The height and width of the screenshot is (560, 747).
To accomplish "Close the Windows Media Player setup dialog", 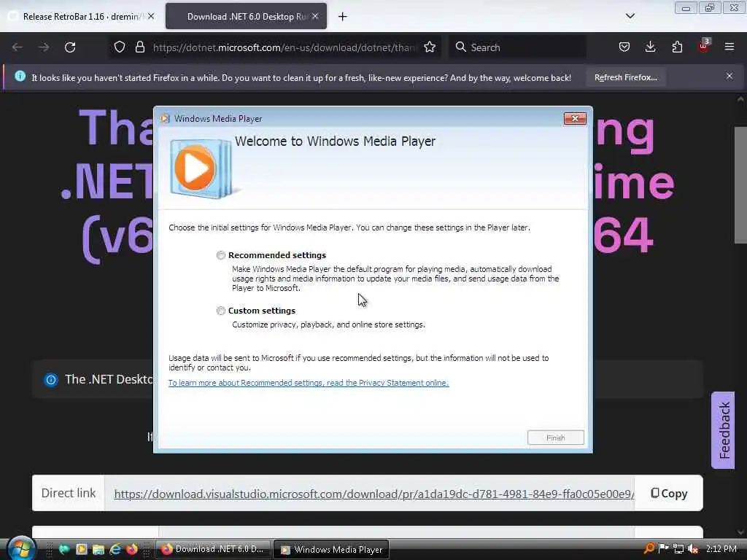I will click(575, 119).
